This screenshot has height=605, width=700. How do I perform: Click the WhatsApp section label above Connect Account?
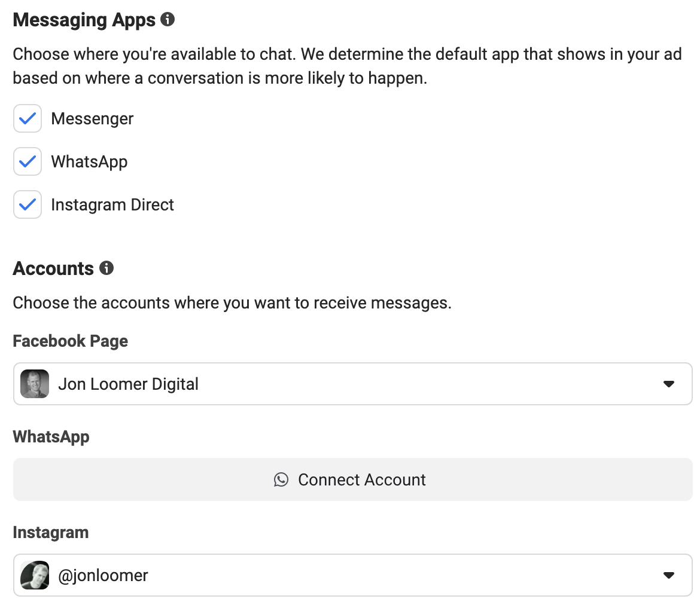[x=51, y=437]
